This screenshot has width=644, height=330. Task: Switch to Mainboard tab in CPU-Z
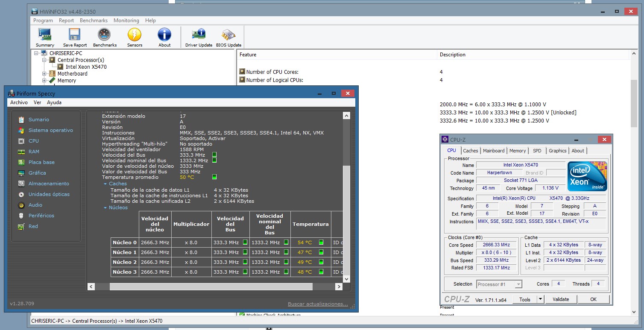coord(494,151)
